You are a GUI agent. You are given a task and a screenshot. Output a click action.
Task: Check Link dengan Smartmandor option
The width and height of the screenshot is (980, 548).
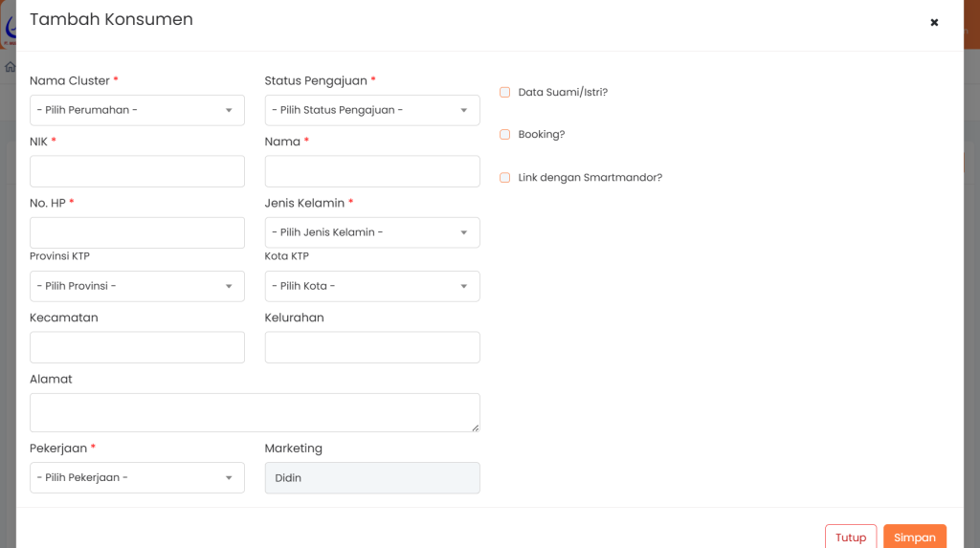tap(505, 178)
